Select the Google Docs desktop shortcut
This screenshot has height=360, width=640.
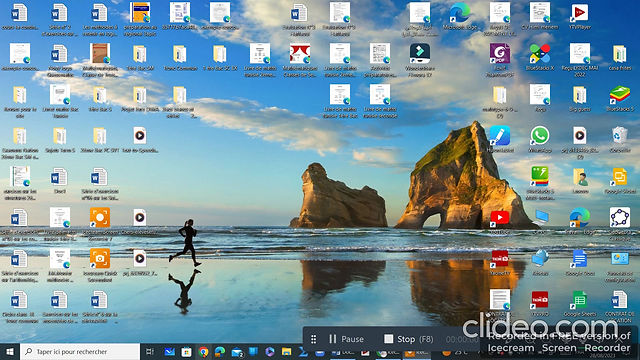580,262
